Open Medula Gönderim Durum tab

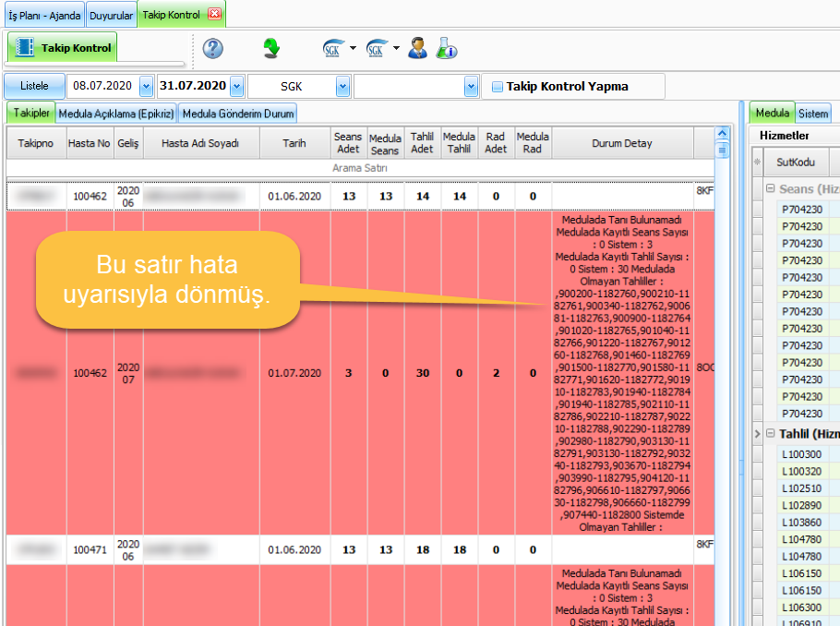238,114
